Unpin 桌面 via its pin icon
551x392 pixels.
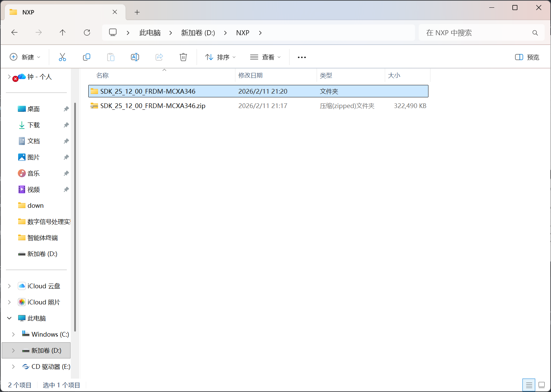pyautogui.click(x=66, y=109)
